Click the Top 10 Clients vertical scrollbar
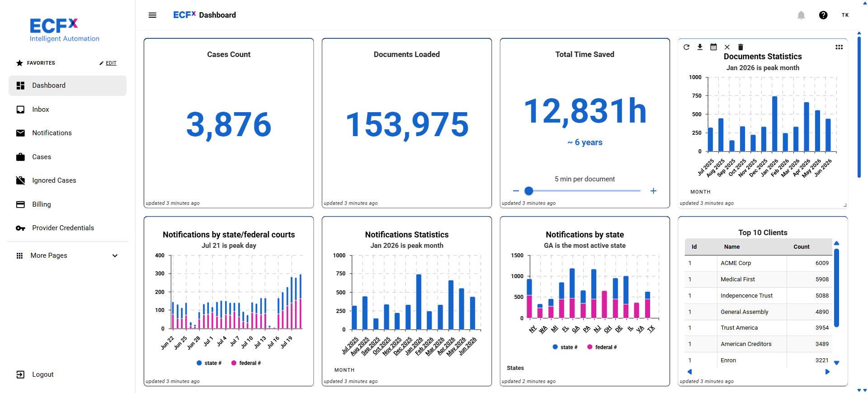 (836, 288)
